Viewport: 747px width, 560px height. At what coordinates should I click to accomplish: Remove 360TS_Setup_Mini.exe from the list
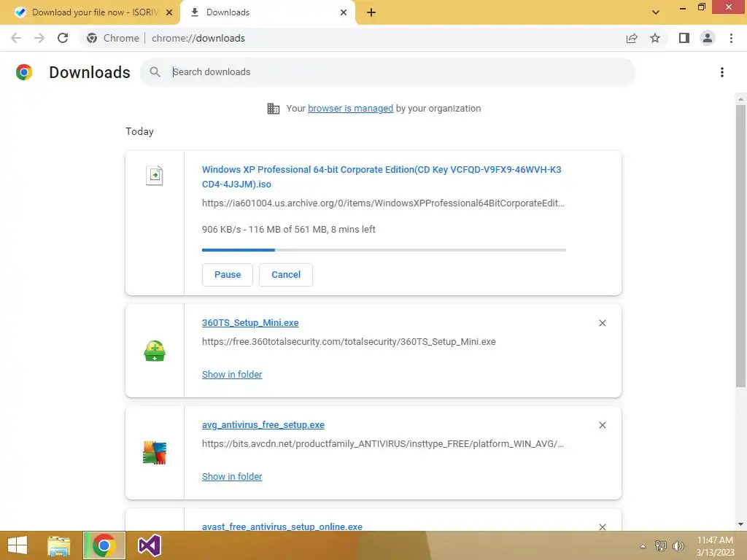coord(602,323)
